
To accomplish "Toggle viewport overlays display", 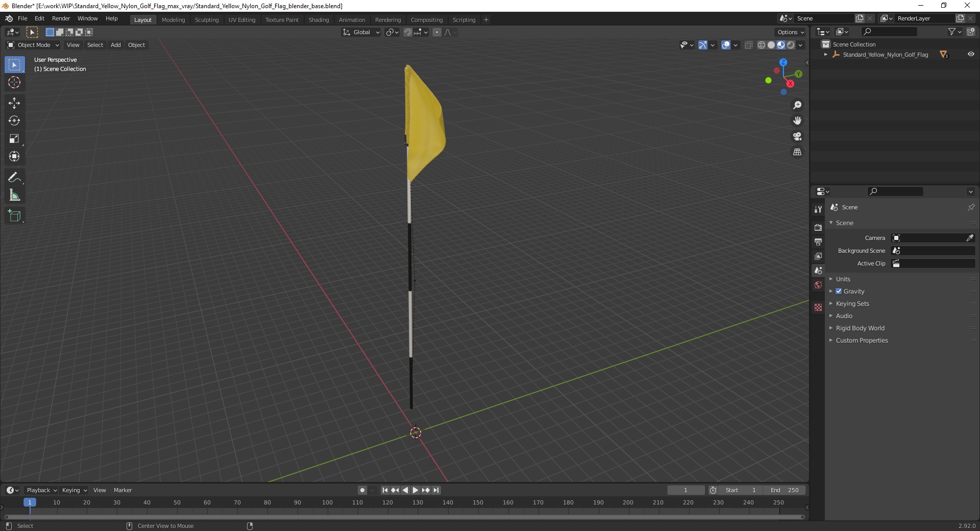I will pos(726,45).
